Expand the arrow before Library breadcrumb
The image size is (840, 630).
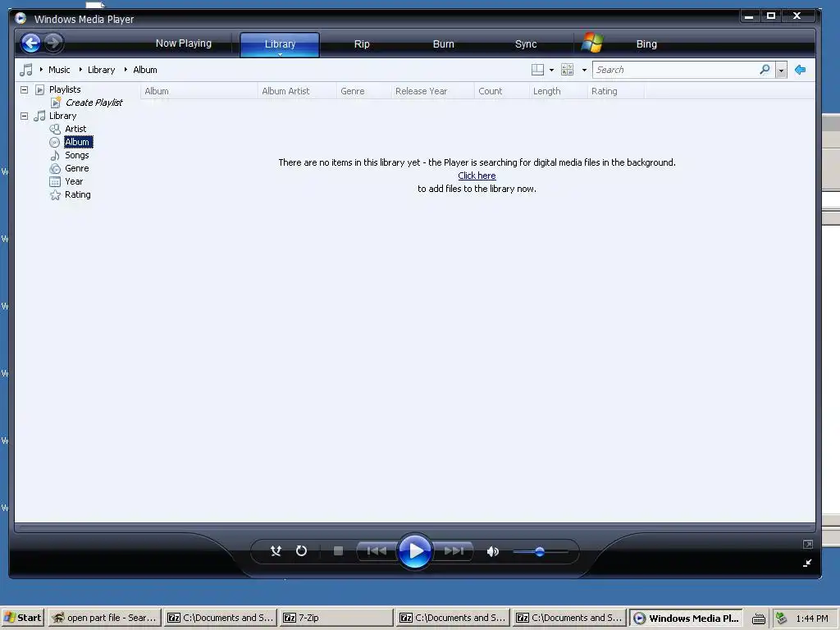[x=80, y=70]
